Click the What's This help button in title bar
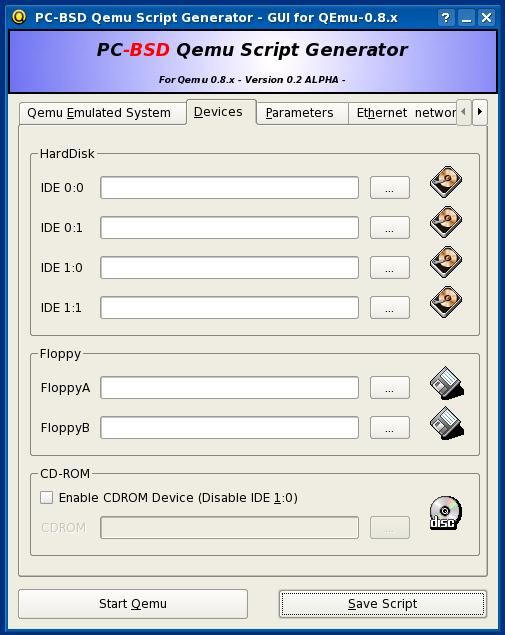 pyautogui.click(x=445, y=17)
